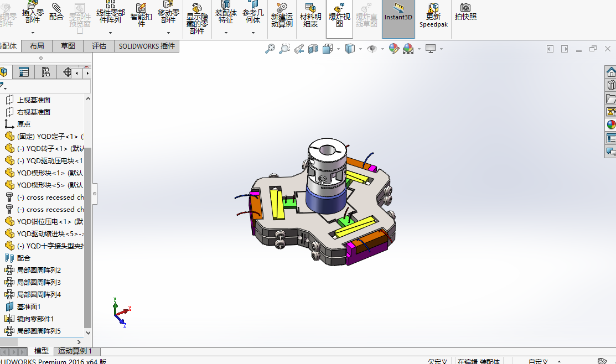This screenshot has width=616, height=364.
Task: Open ConfigurationManager tab in left panel
Action: (x=45, y=72)
